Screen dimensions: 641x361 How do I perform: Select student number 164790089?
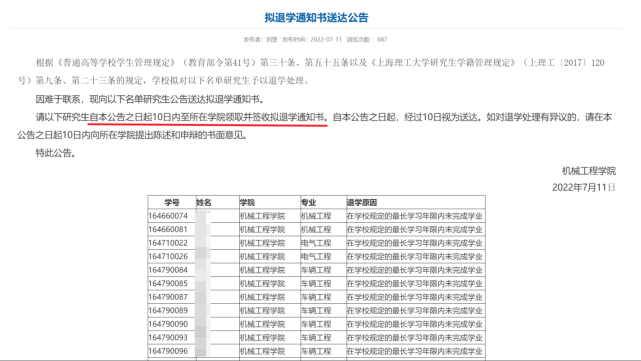click(x=168, y=310)
